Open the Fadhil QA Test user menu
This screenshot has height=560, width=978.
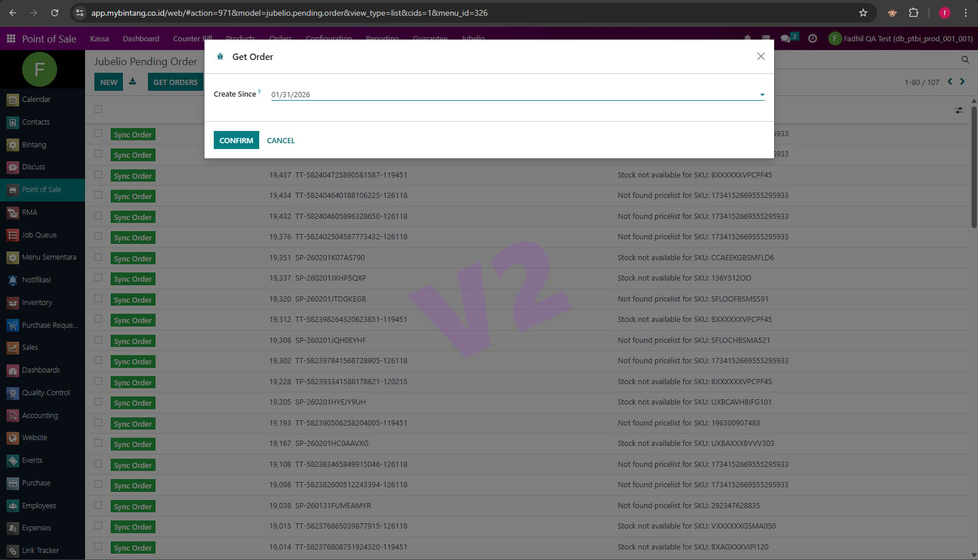point(901,38)
